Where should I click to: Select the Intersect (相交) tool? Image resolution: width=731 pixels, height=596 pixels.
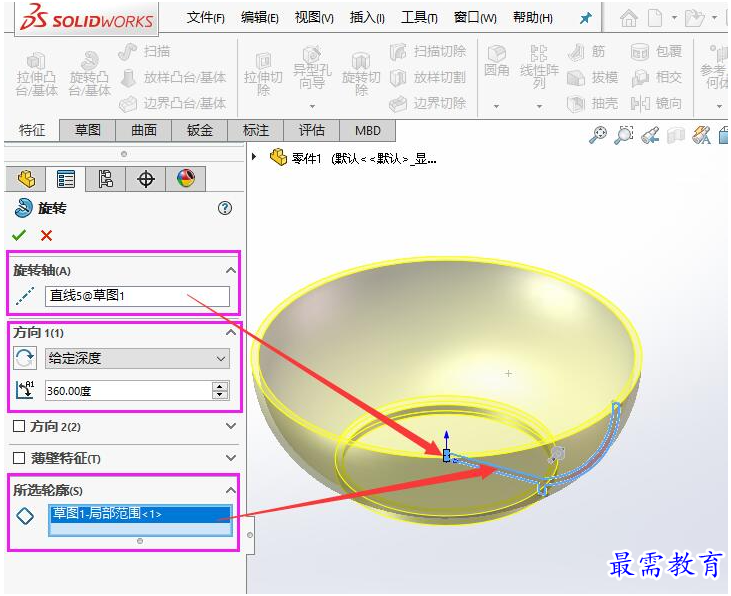click(656, 77)
